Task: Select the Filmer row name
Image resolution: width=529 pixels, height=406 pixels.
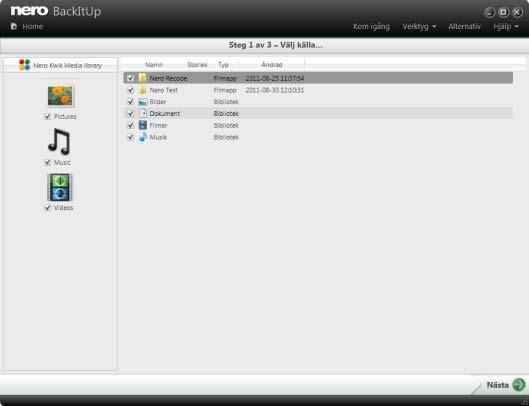Action: pos(158,126)
